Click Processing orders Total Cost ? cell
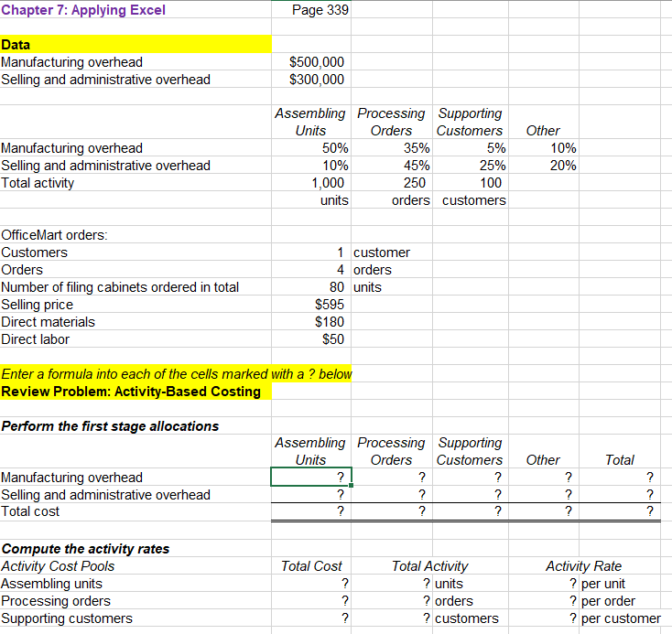The width and height of the screenshot is (672, 634). 311,600
